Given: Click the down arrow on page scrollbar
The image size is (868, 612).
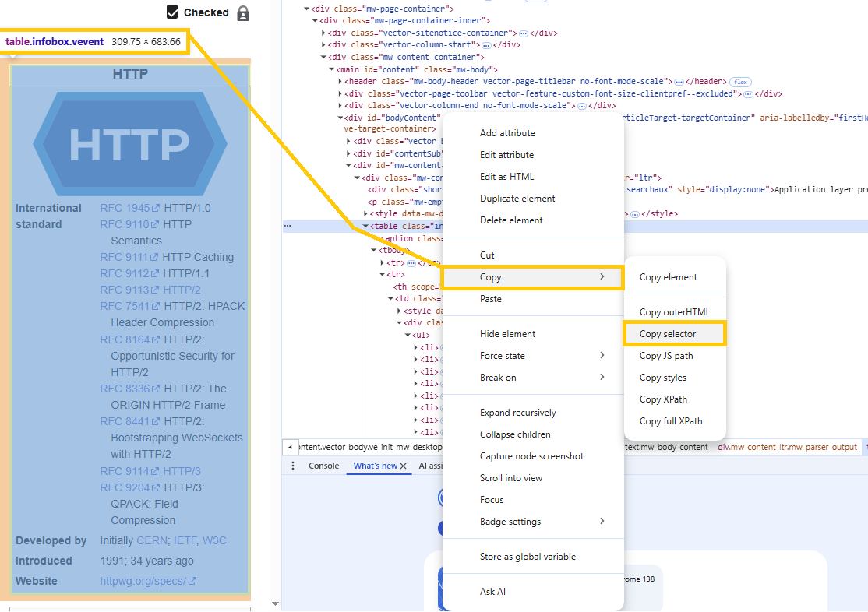Looking at the screenshot, I should click(274, 603).
